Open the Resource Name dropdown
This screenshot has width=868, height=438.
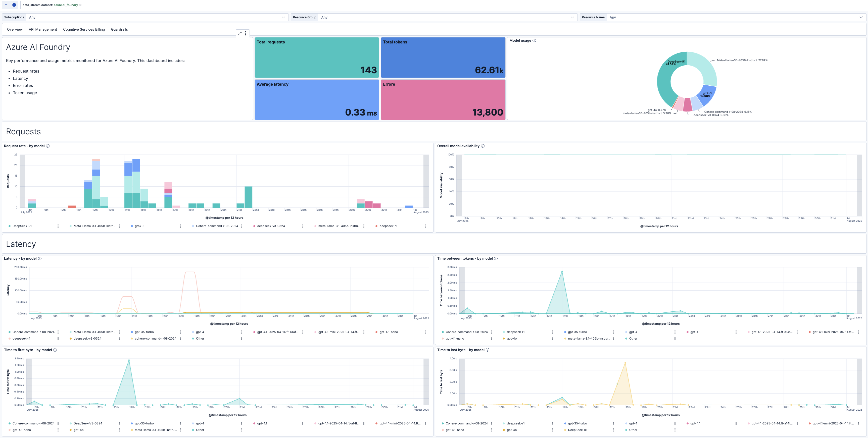pos(862,17)
